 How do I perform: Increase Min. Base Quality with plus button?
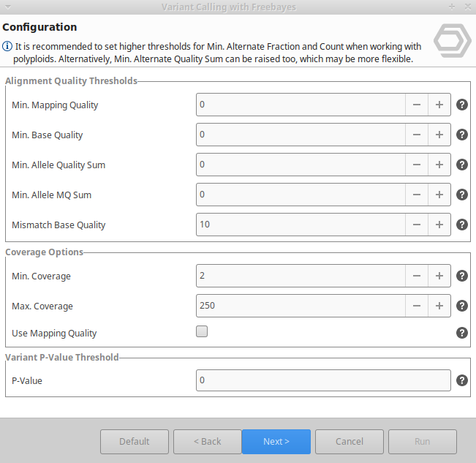pyautogui.click(x=439, y=135)
